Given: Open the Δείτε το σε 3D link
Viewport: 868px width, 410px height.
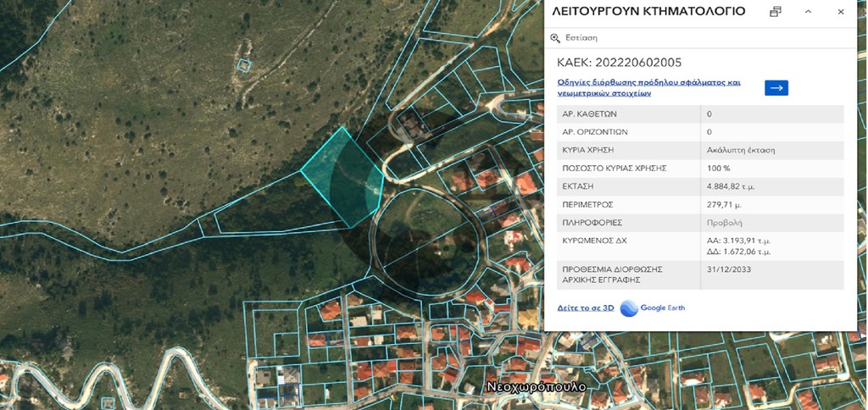Looking at the screenshot, I should pos(586,308).
